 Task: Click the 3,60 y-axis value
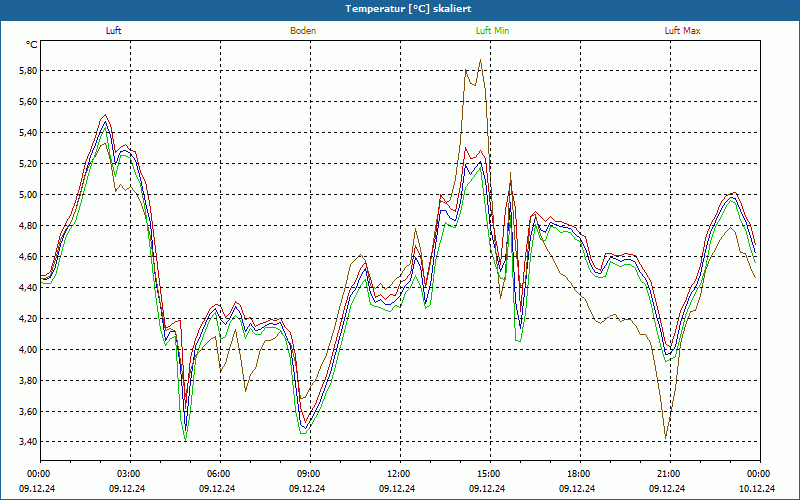pos(28,411)
